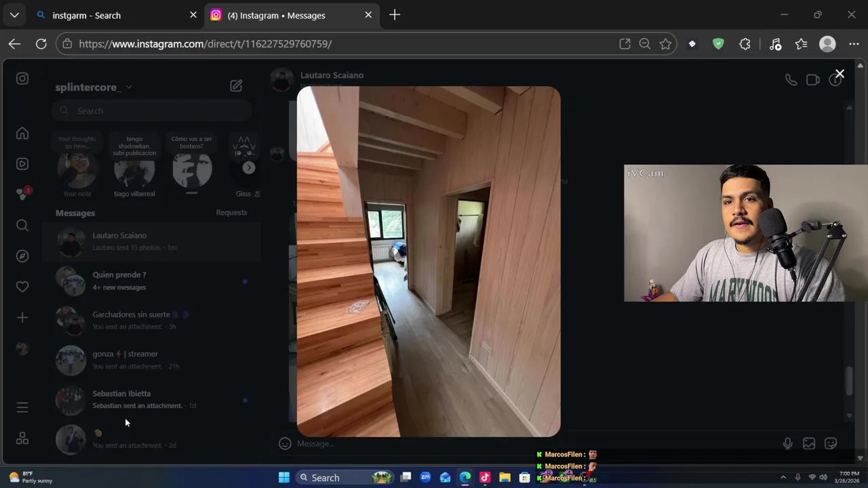Viewport: 868px width, 488px height.
Task: Click the instagram.com address bar URL
Action: 205,44
